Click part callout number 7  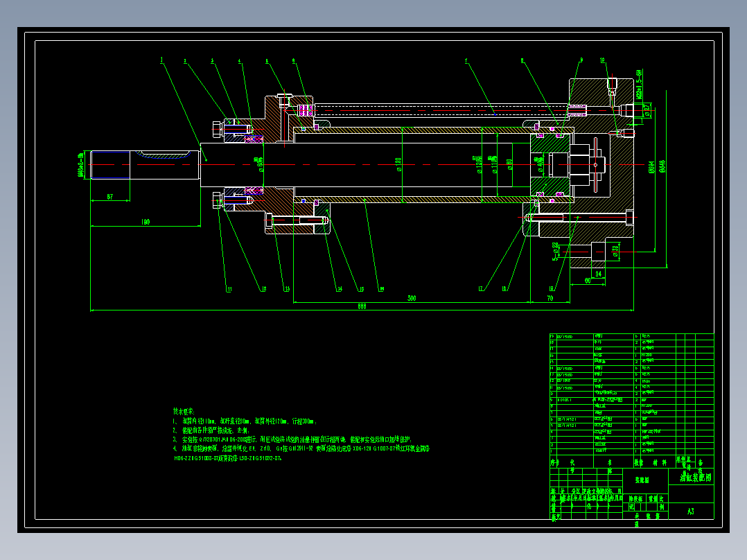click(466, 60)
